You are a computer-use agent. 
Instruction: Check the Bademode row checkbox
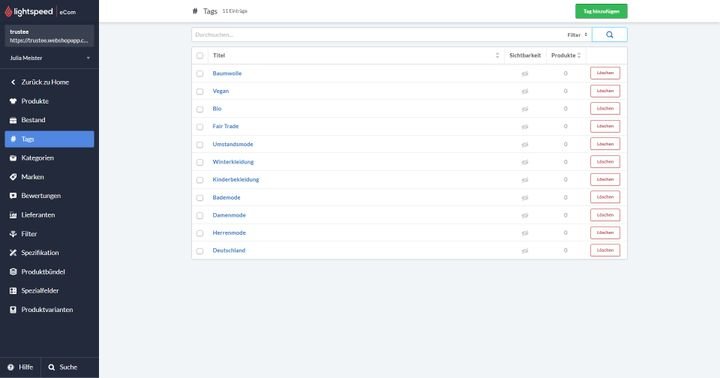point(200,198)
